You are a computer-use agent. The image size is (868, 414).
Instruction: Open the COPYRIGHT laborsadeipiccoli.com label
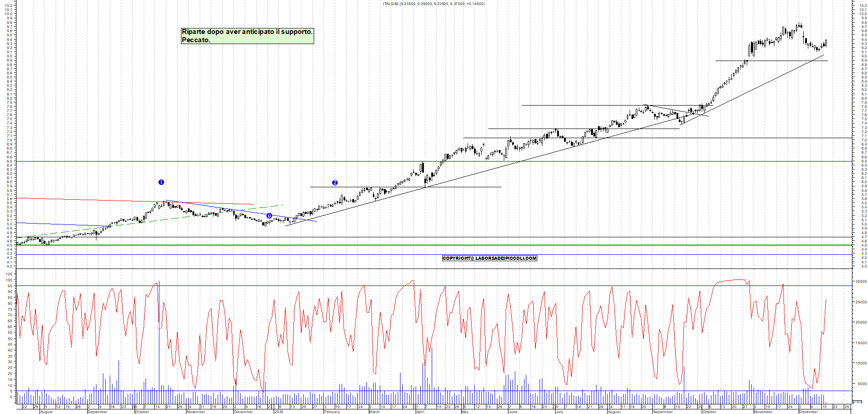point(489,258)
